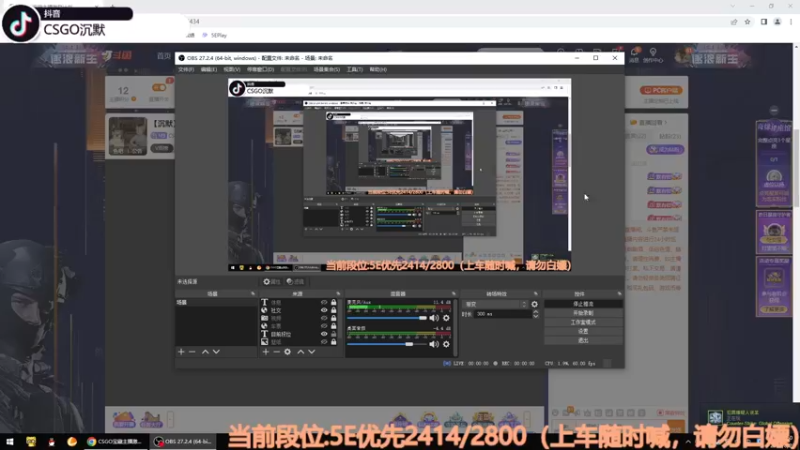Pop out the Sources dock panel
This screenshot has height=450, width=800.
click(338, 294)
